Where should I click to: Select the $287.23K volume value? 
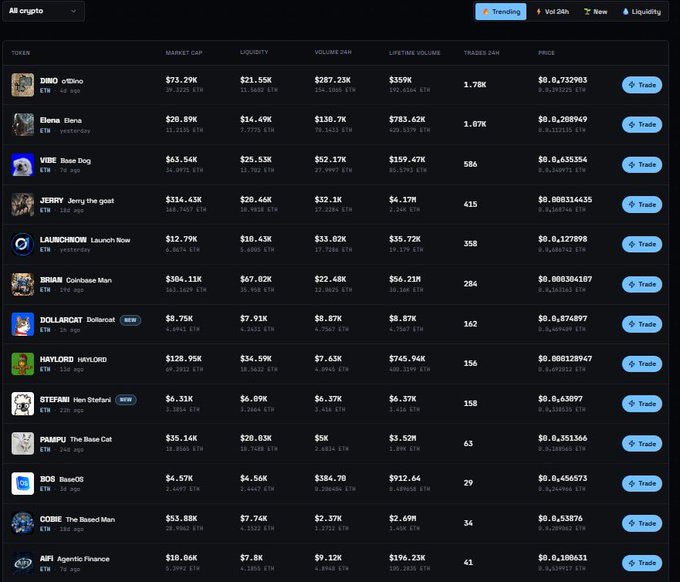pos(333,80)
